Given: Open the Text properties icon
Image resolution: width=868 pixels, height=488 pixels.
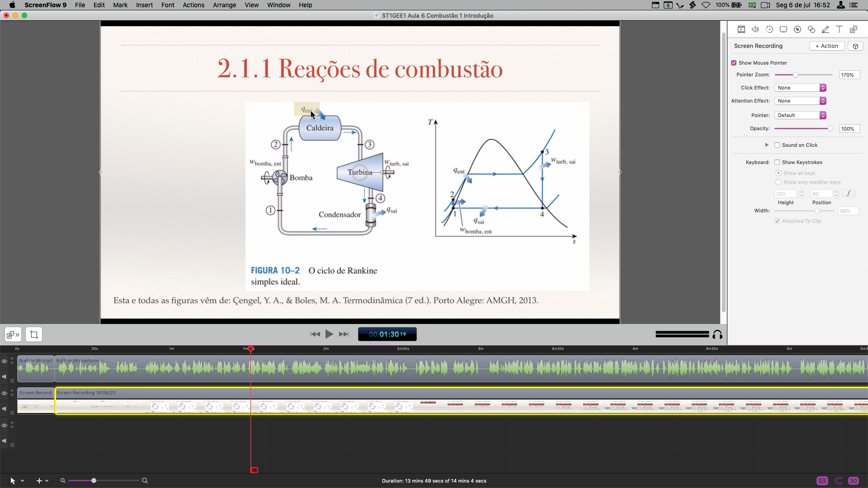Looking at the screenshot, I should tap(839, 29).
